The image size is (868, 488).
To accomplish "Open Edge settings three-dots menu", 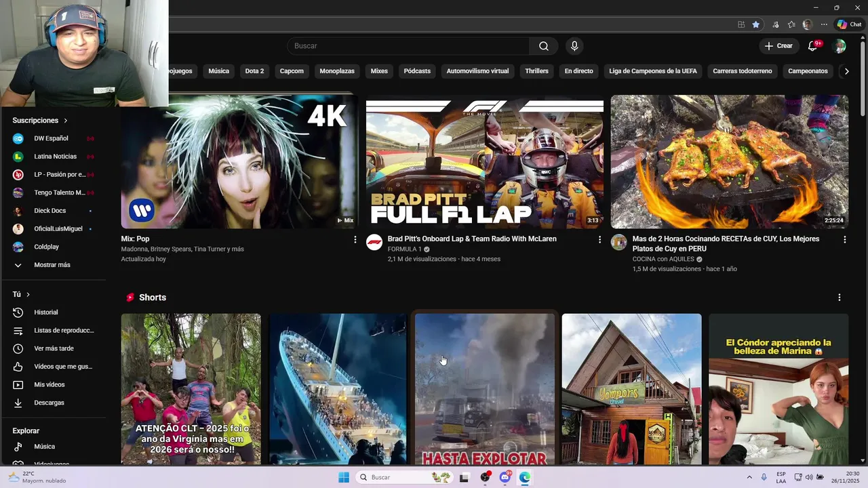I will [824, 24].
